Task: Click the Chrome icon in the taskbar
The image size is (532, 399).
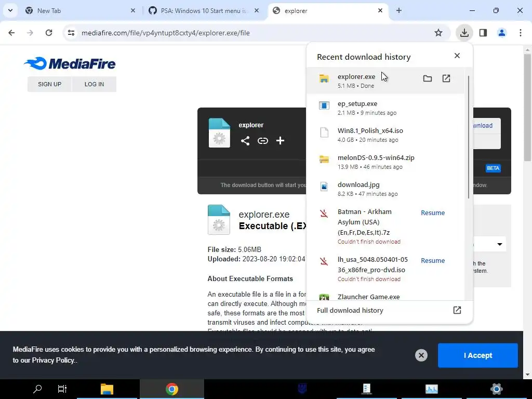Action: pos(172,389)
